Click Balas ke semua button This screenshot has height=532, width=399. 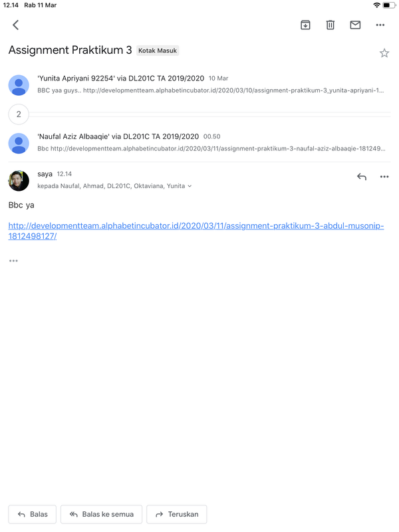(102, 514)
